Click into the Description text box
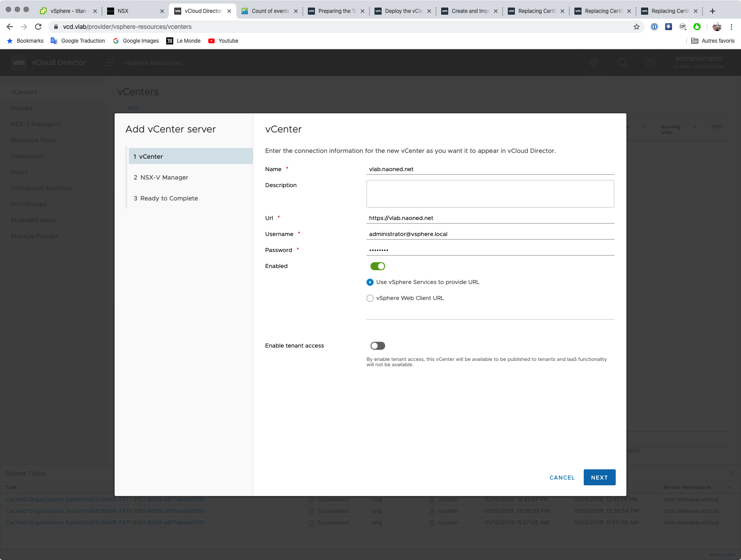Screen dimensions: 741x560 [490, 194]
